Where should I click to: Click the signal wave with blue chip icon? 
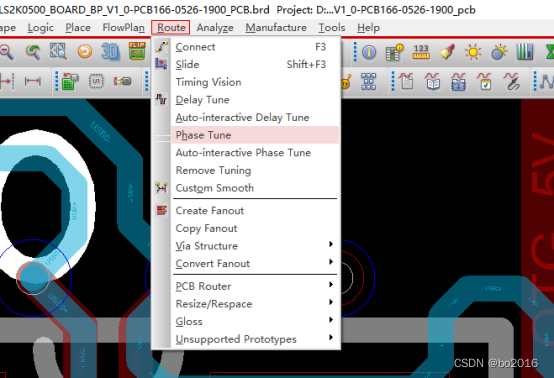pyautogui.click(x=459, y=81)
